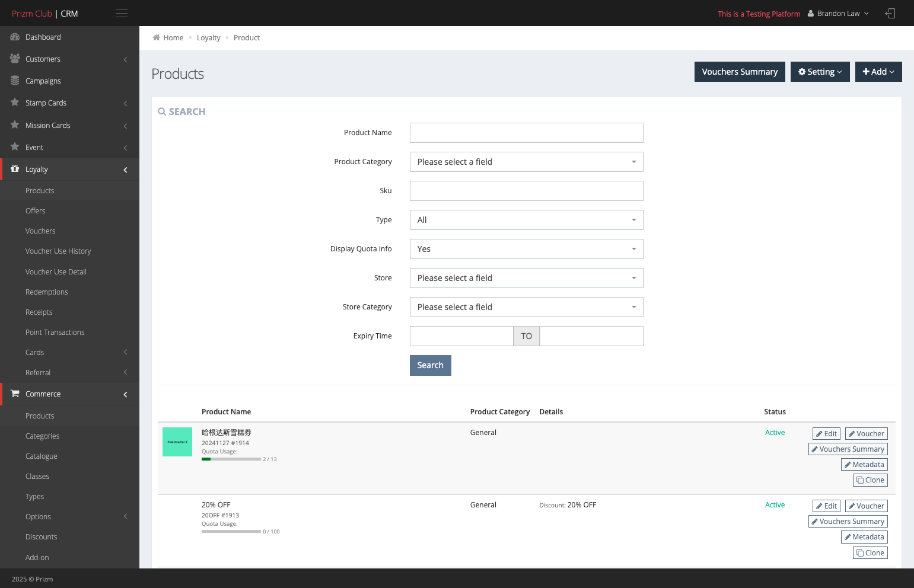
Task: Click the user avatar icon beside Brandon Law
Action: click(811, 14)
